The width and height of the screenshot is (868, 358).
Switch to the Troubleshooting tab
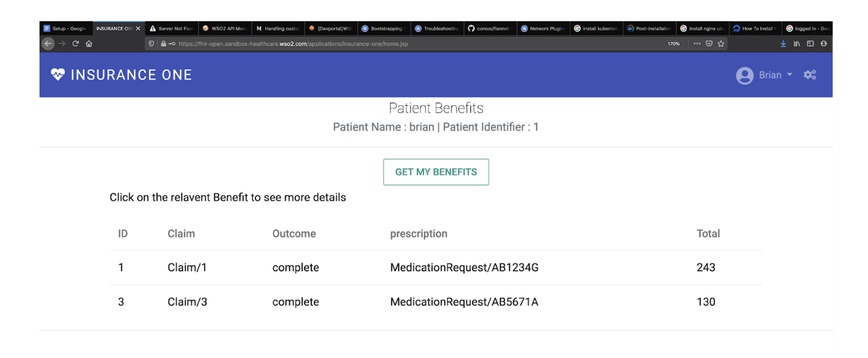click(437, 29)
